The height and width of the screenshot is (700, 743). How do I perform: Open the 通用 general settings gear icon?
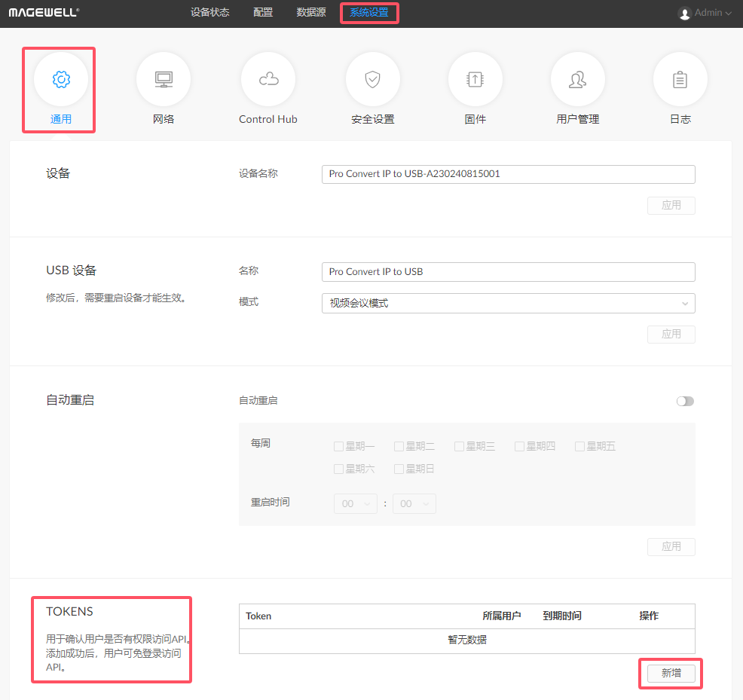[61, 79]
